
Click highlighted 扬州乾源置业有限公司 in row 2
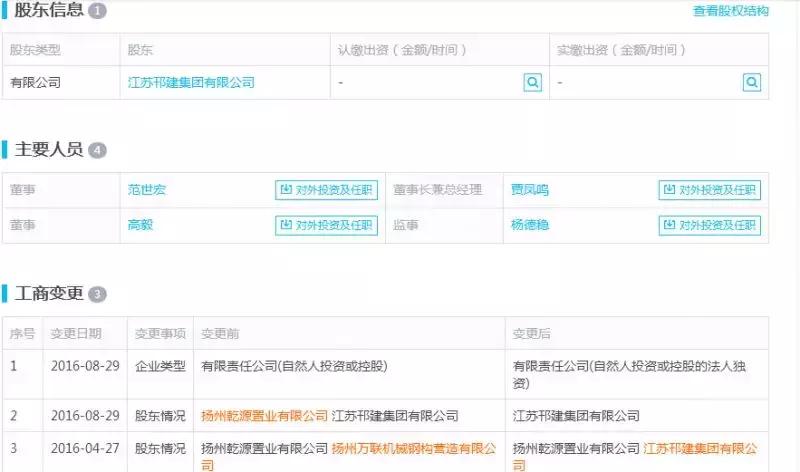pos(264,415)
